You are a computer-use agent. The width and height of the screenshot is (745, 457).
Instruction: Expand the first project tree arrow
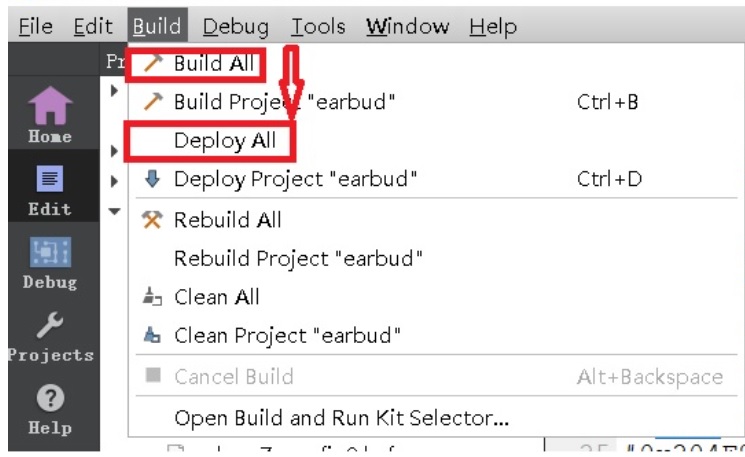pyautogui.click(x=114, y=91)
